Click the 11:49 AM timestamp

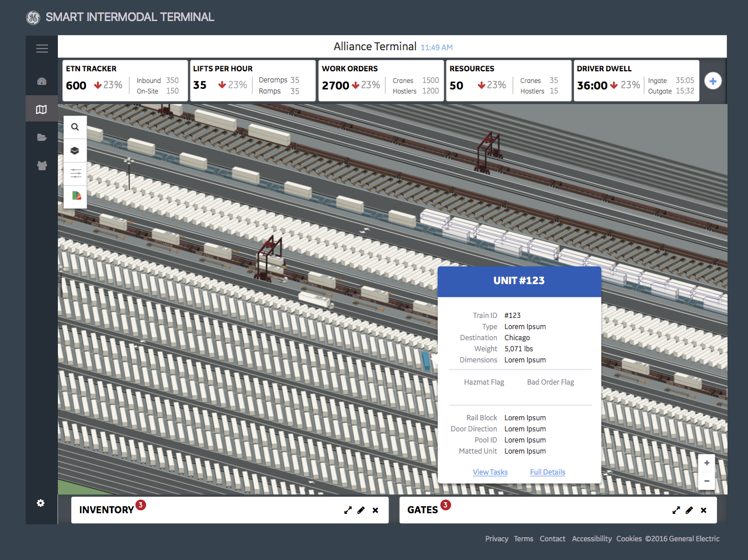tap(437, 47)
